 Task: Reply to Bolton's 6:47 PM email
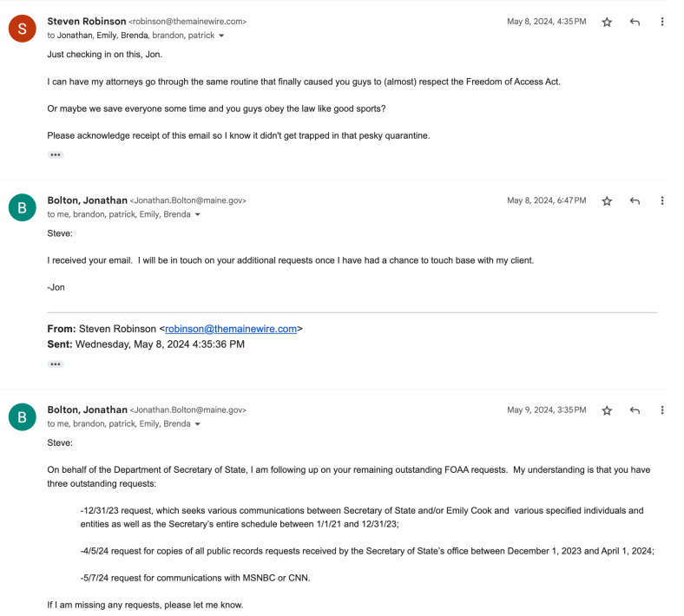click(635, 201)
